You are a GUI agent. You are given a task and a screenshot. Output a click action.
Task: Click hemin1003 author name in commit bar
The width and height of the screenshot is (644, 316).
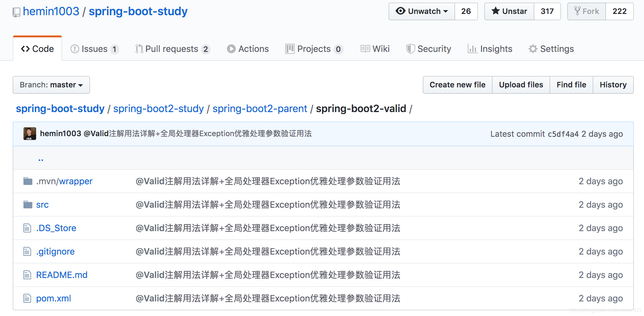pyautogui.click(x=61, y=134)
